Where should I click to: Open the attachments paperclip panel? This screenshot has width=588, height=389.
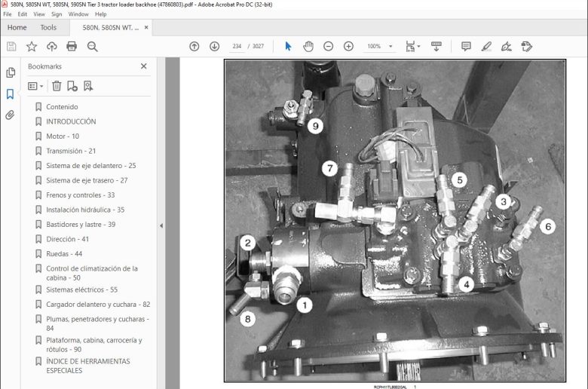[10, 115]
